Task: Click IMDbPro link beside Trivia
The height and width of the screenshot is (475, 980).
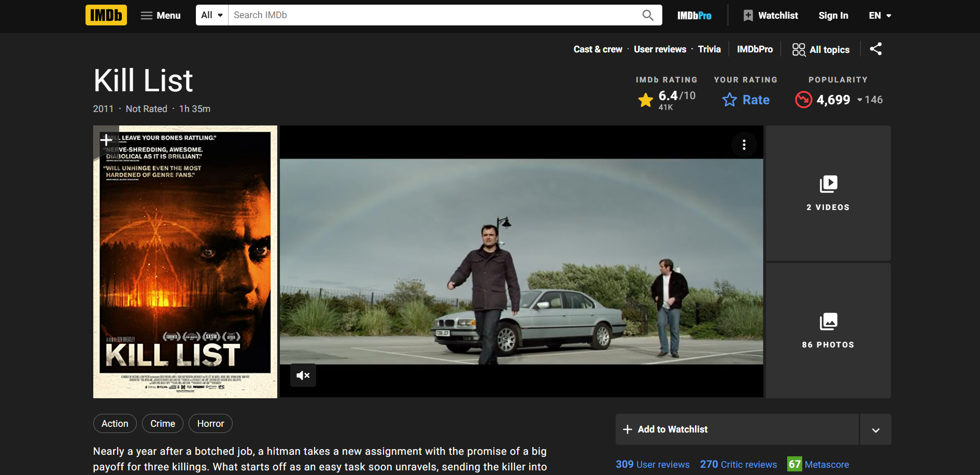Action: pyautogui.click(x=755, y=49)
